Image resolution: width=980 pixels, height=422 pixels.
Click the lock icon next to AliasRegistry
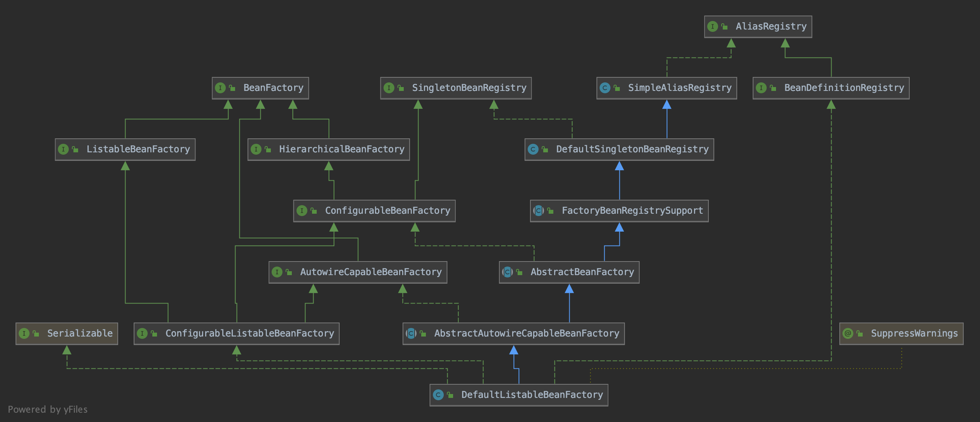point(724,26)
